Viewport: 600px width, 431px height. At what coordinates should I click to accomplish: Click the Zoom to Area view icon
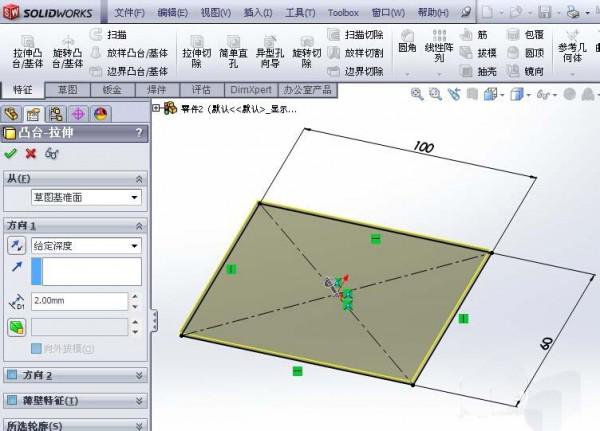coord(435,94)
